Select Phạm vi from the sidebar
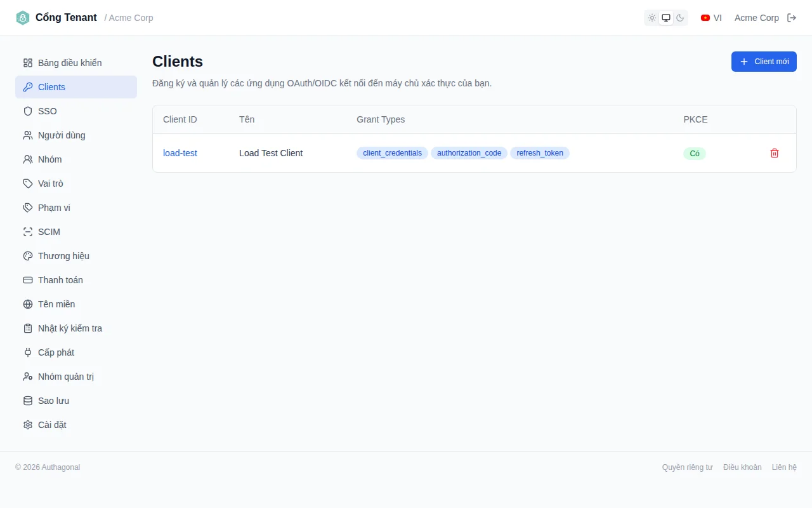The image size is (812, 508). [76, 208]
